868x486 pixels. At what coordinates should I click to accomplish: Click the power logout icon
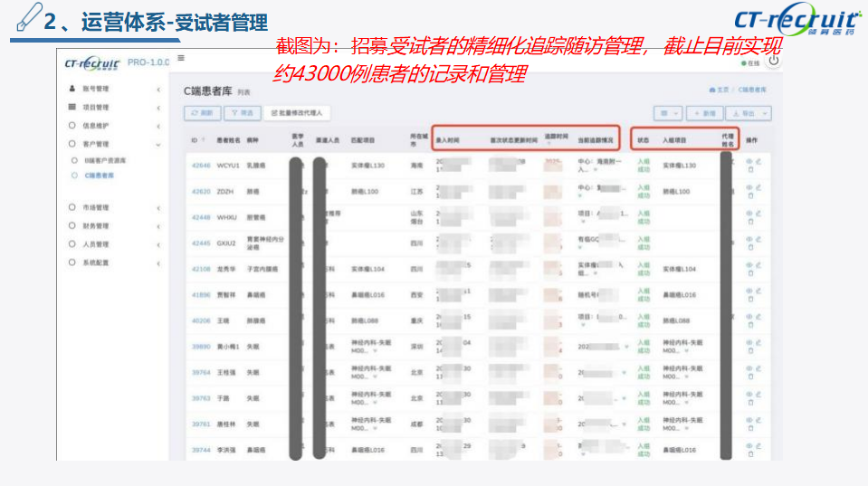[773, 62]
